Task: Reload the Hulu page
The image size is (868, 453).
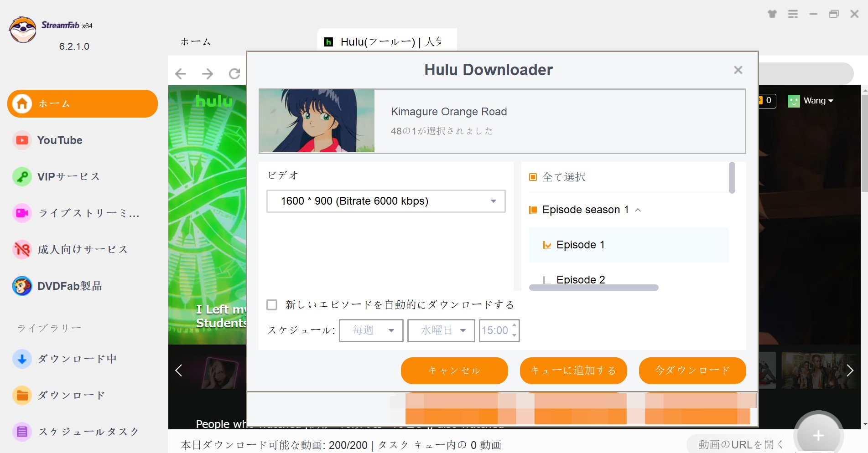Action: tap(234, 74)
